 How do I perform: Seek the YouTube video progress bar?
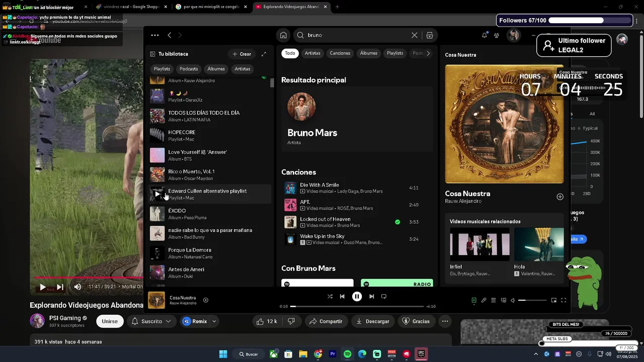[x=89, y=277]
